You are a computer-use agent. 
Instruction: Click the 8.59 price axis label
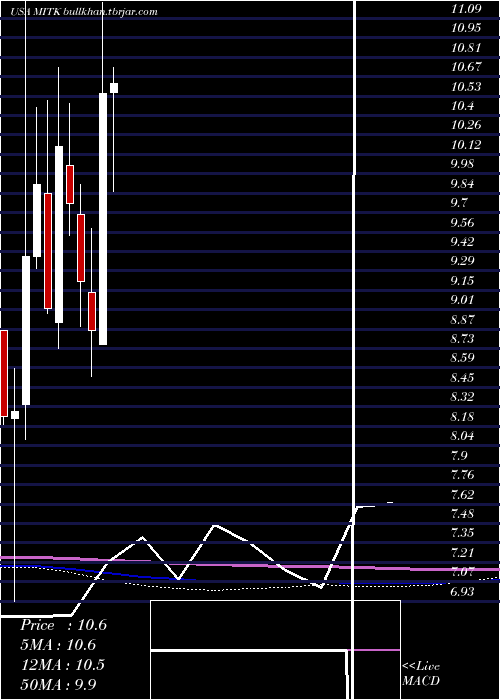[462, 358]
